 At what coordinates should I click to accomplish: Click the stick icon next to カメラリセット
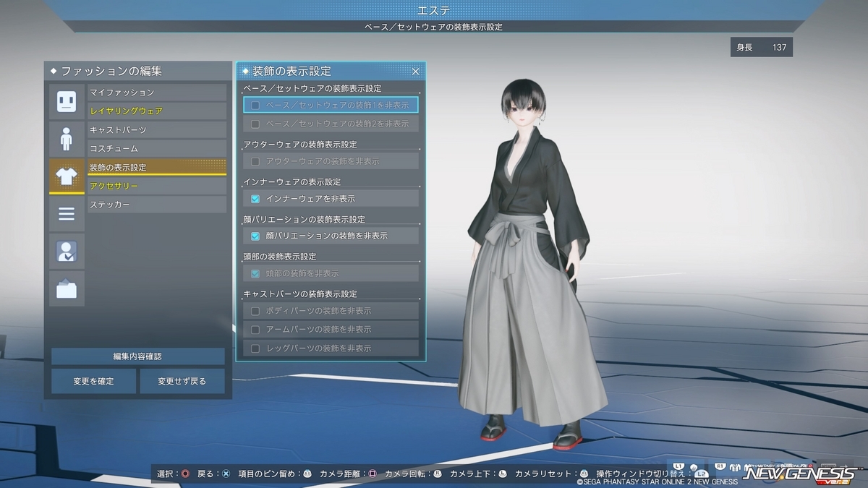point(584,474)
